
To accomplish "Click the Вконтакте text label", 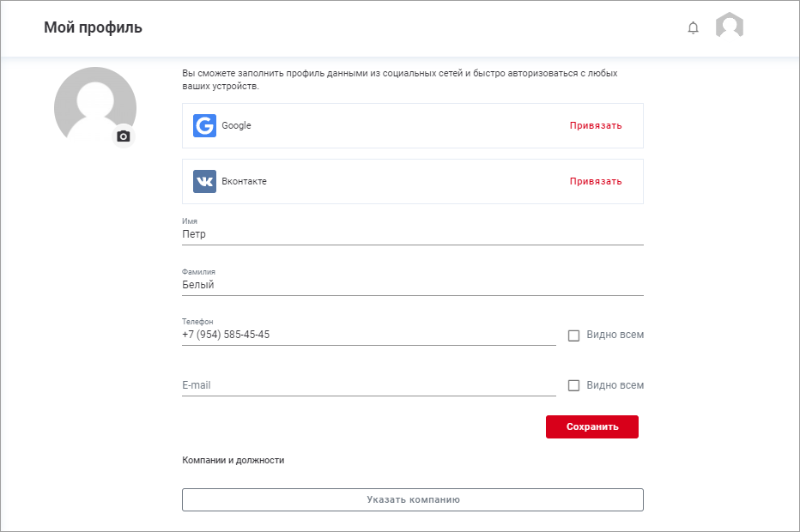I will pyautogui.click(x=244, y=181).
